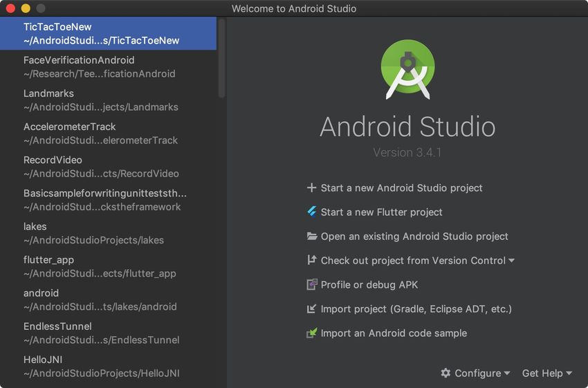Minimize the window with yellow button
This screenshot has height=388, width=588.
pos(26,8)
